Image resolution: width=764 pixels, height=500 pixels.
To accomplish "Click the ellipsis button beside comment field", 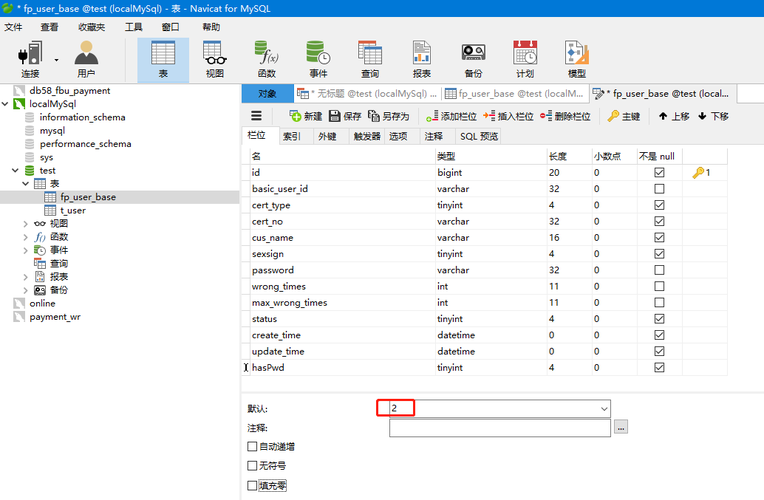I will point(621,427).
